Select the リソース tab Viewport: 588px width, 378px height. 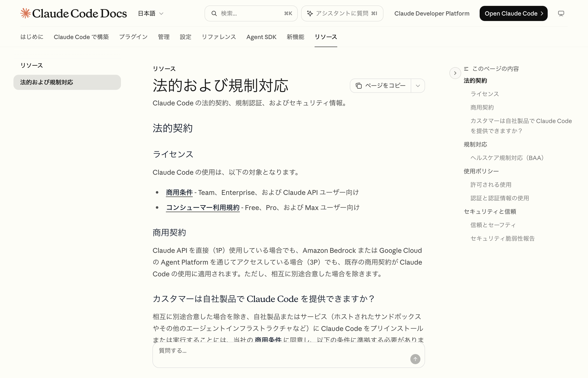(x=326, y=37)
